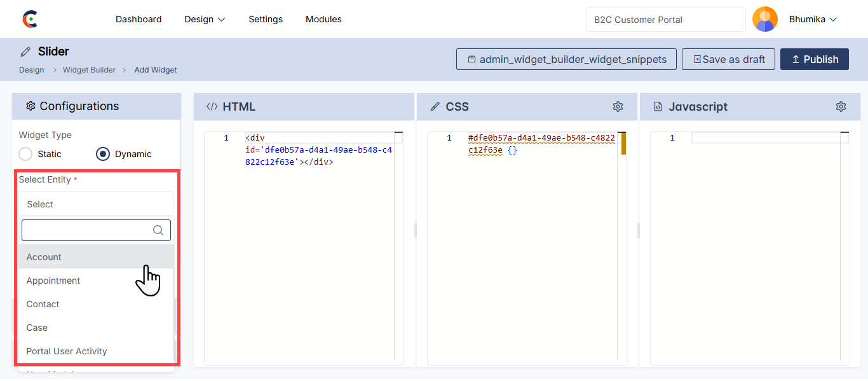The image size is (868, 381).
Task: Click the Configurations gear icon
Action: coord(30,106)
